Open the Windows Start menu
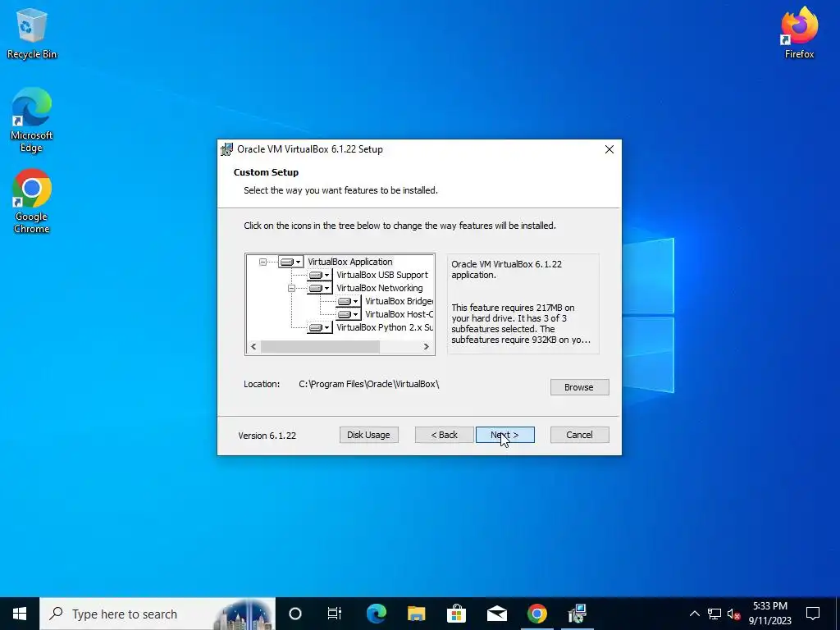Image resolution: width=840 pixels, height=630 pixels. [20, 614]
